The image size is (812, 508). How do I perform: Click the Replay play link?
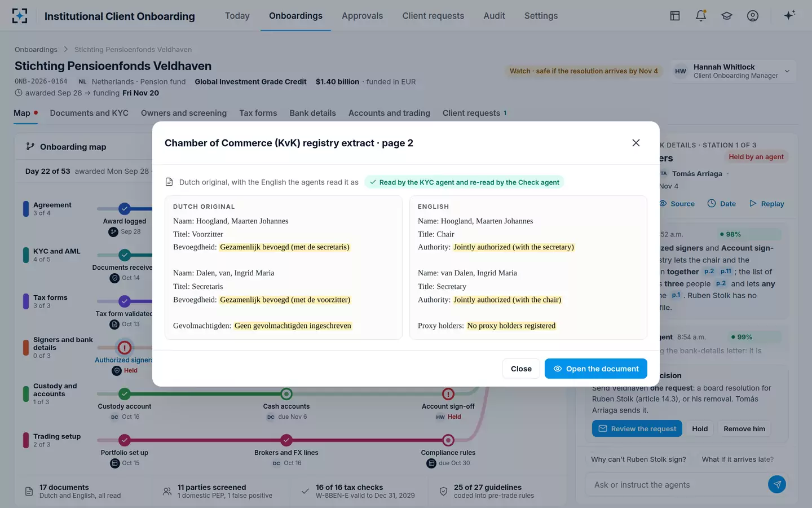[x=767, y=204]
